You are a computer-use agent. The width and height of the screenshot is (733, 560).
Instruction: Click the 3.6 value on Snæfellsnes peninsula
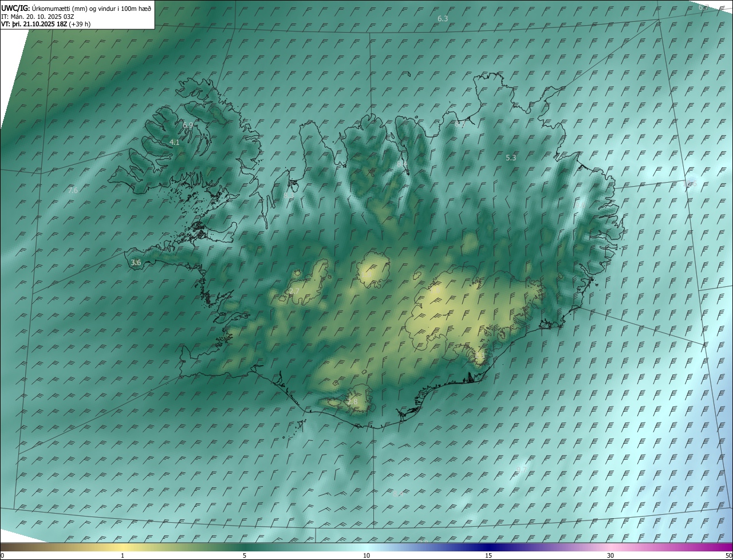coord(136,263)
